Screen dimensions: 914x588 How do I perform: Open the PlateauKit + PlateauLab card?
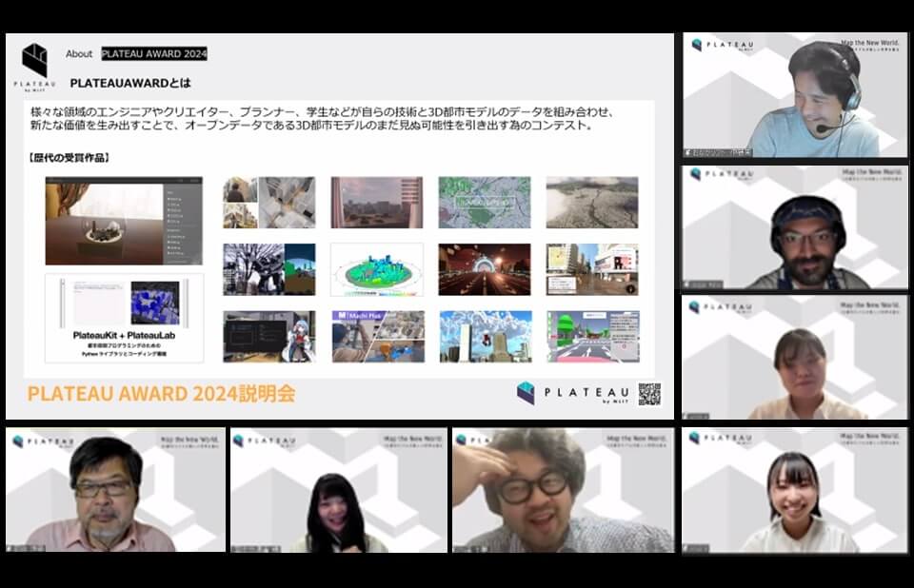coord(124,318)
